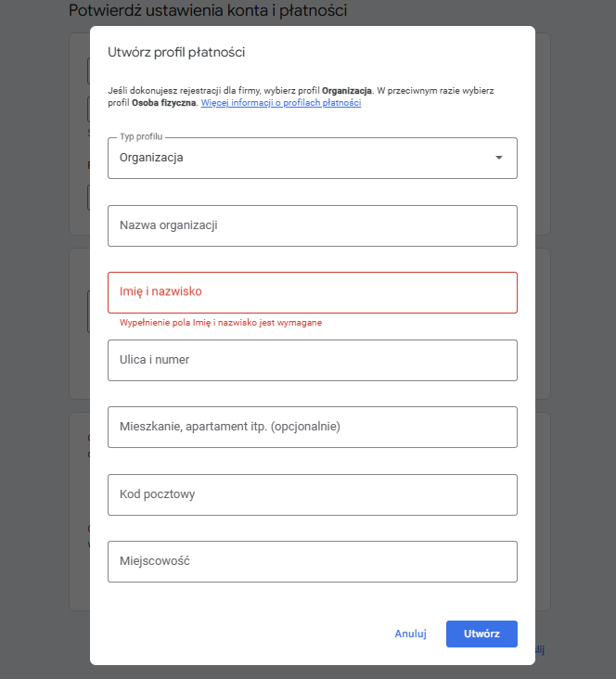The width and height of the screenshot is (616, 679).
Task: Click the small Typ profilu label
Action: pyautogui.click(x=141, y=136)
